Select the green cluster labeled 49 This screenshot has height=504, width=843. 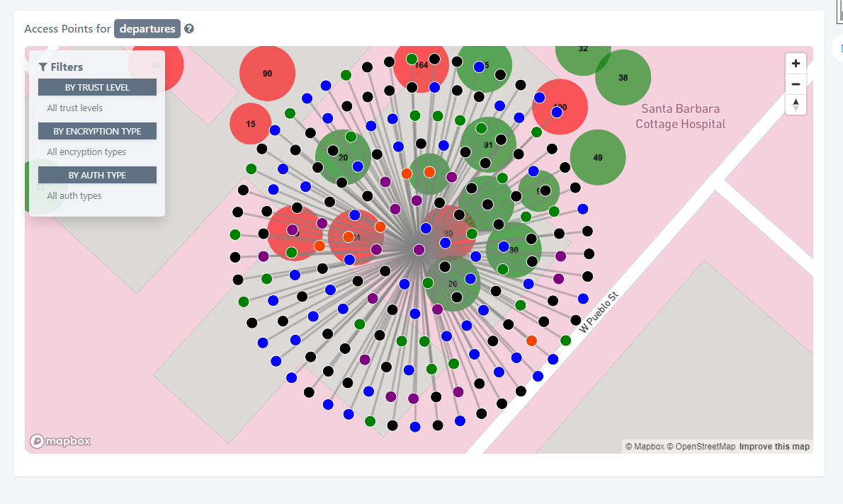coord(598,157)
